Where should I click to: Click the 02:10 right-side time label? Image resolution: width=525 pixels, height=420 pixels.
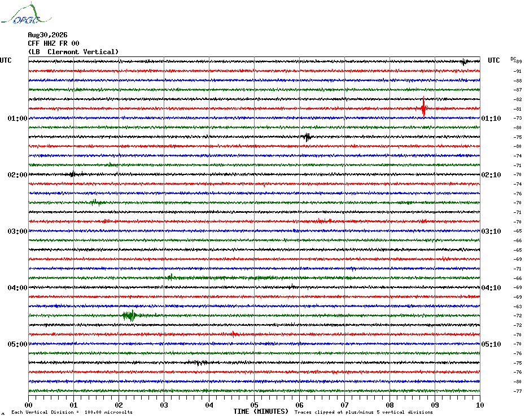[x=491, y=175]
